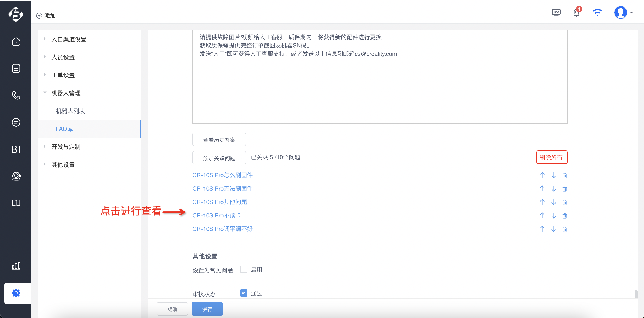
Task: Expand the 开发与定制 menu
Action: coord(66,147)
